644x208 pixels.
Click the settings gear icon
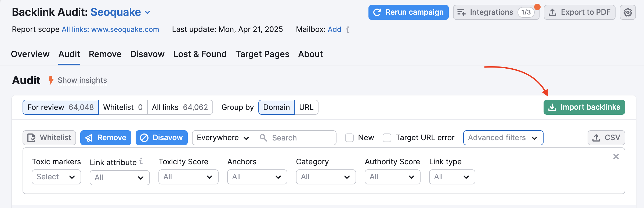tap(628, 12)
